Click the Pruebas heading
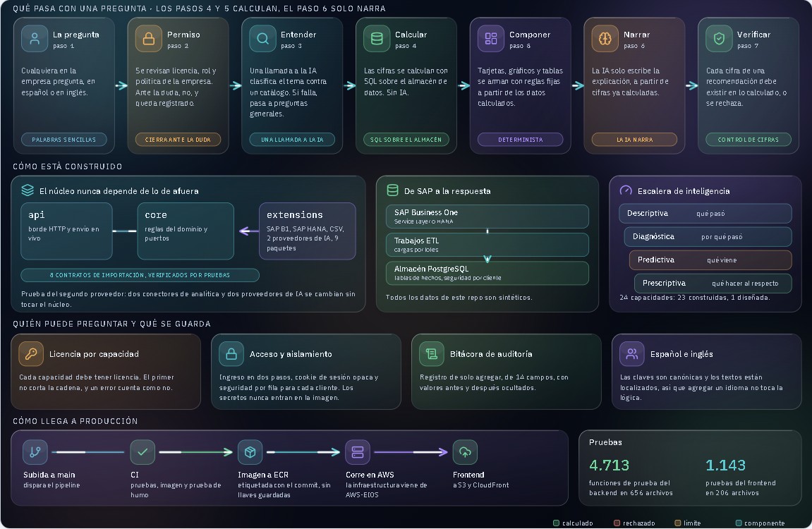The height and width of the screenshot is (529, 812). [605, 442]
